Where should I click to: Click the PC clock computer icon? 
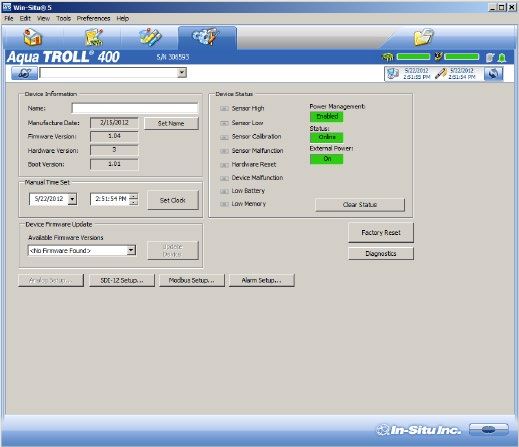pyautogui.click(x=393, y=73)
